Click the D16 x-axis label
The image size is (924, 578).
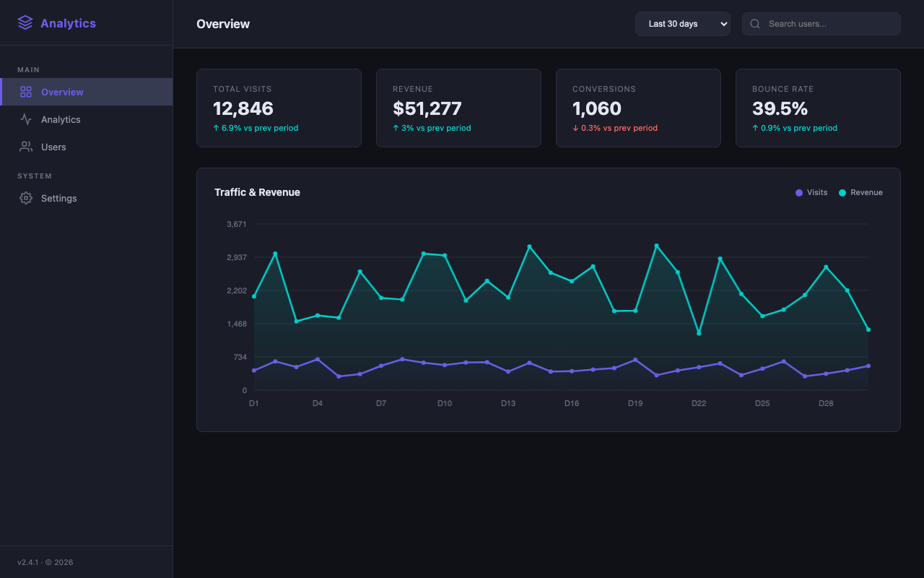click(x=572, y=403)
